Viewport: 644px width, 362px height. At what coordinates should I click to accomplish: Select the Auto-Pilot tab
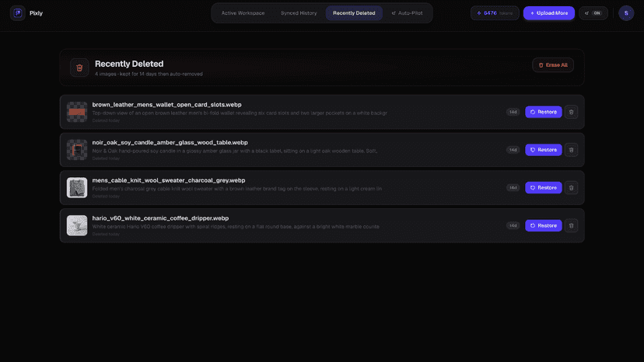tap(407, 13)
